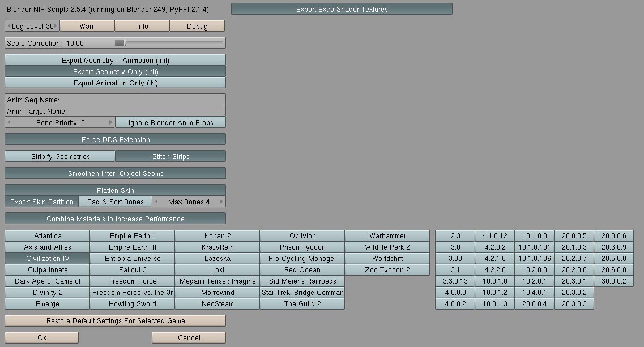Select NIF version 20.0.0.4
This screenshot has width=644, height=347.
click(534, 304)
